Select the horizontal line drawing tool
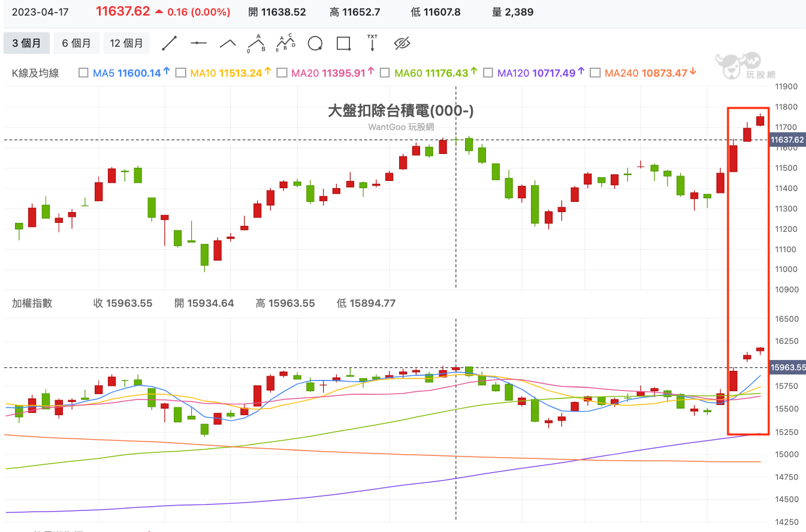 click(198, 43)
